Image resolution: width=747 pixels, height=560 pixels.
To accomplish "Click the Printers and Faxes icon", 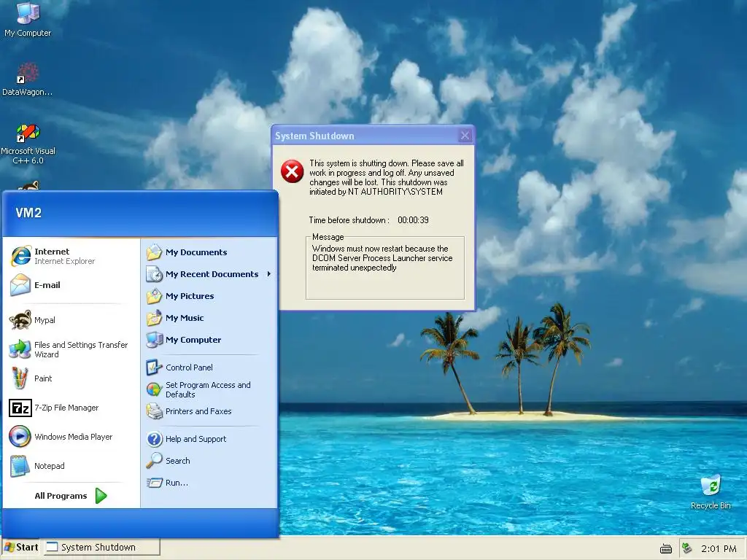I will point(155,411).
